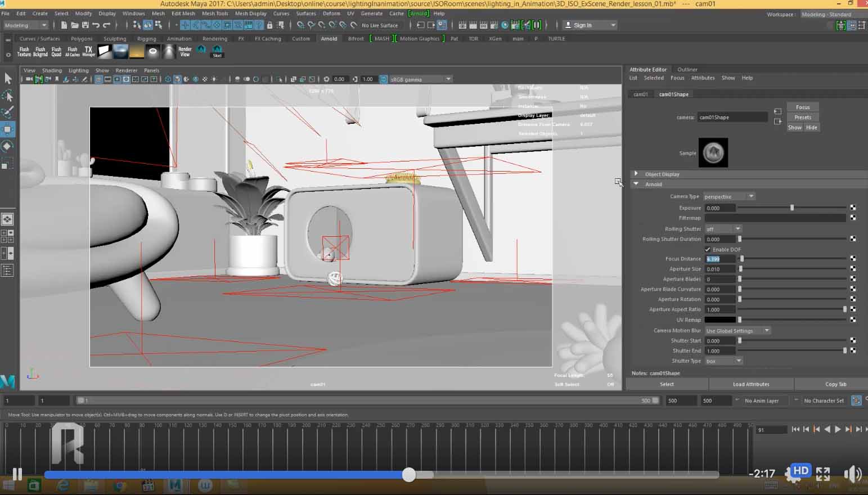Open the Camera Type dropdown
This screenshot has height=495, width=868.
729,196
